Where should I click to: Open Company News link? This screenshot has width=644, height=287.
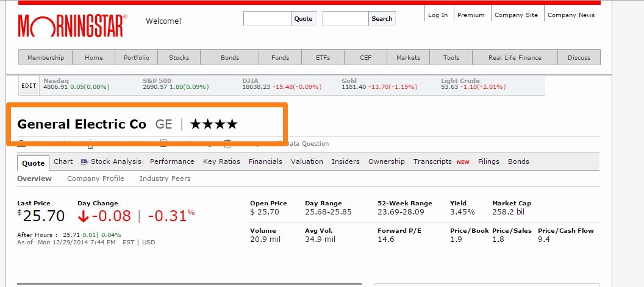coord(571,15)
